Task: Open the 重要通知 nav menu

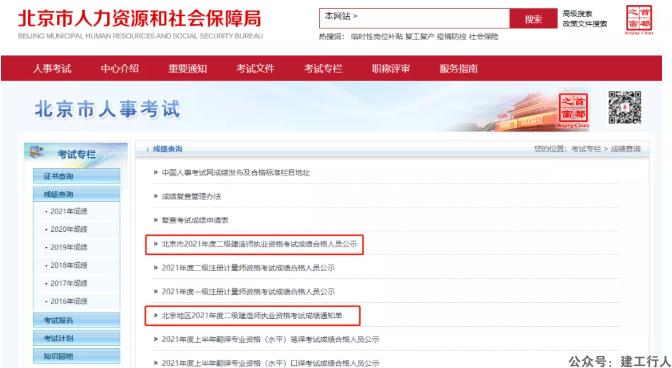Action: [187, 69]
